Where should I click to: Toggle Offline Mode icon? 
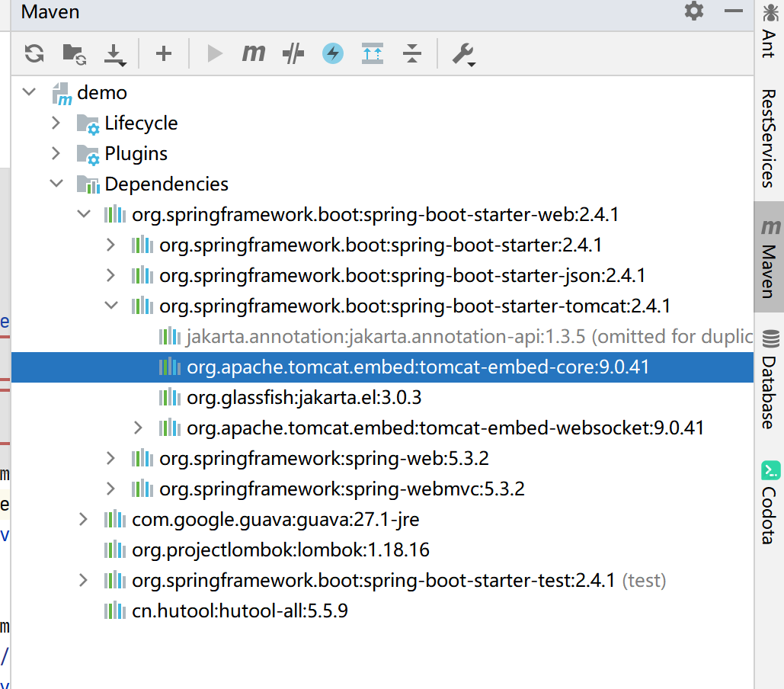tap(293, 53)
